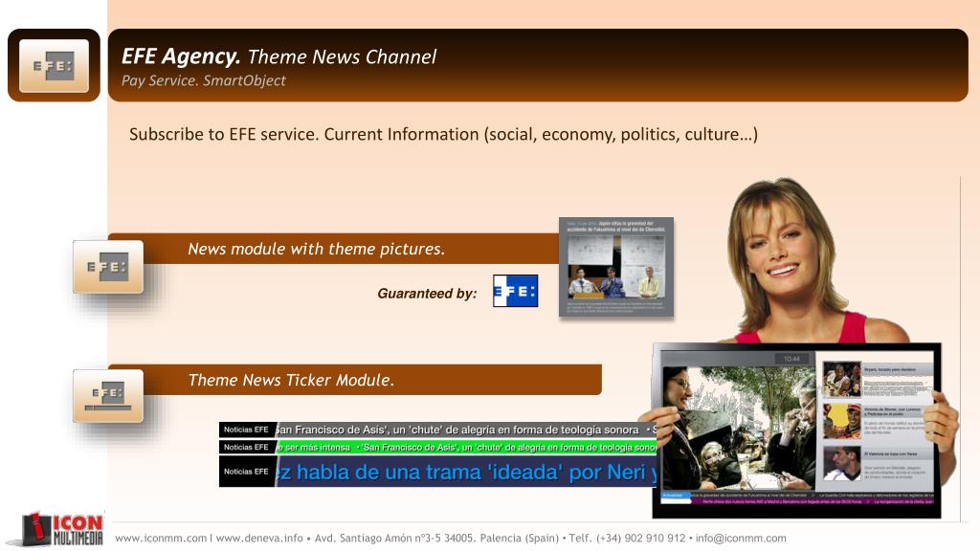
Task: Click the blue EFE logo after Guaranteed by
Action: point(515,291)
